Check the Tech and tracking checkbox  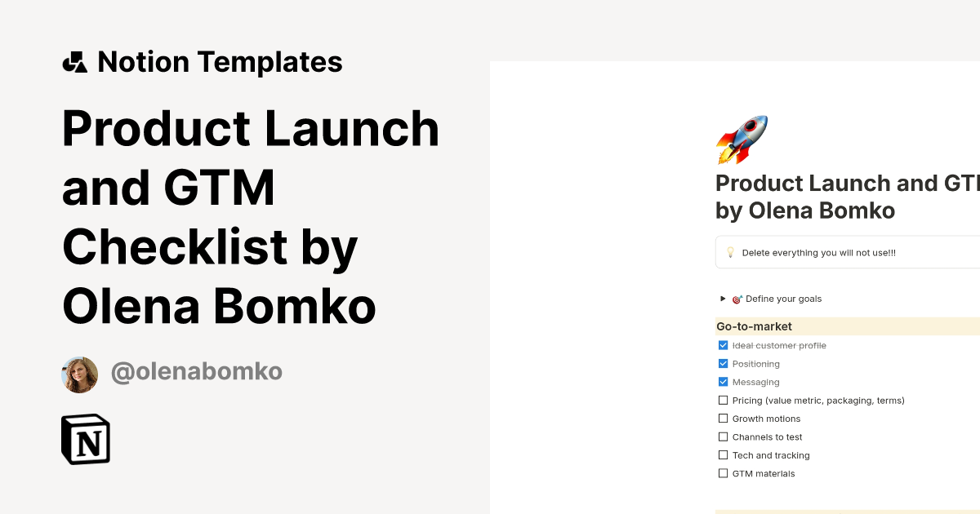click(x=723, y=454)
